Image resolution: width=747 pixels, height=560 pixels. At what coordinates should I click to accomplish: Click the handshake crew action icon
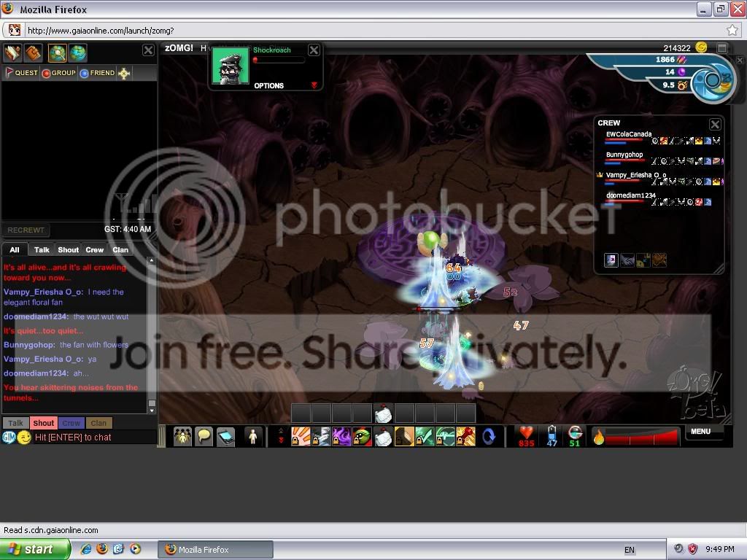coord(627,260)
